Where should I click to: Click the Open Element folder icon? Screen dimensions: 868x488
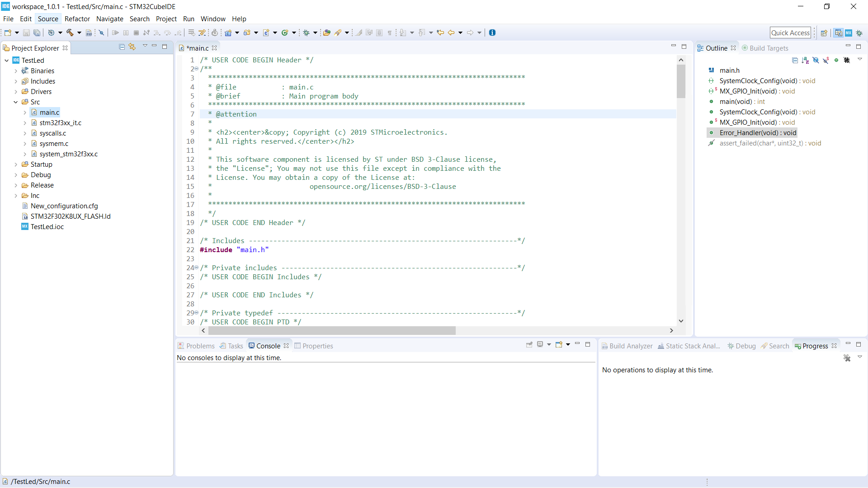click(327, 33)
